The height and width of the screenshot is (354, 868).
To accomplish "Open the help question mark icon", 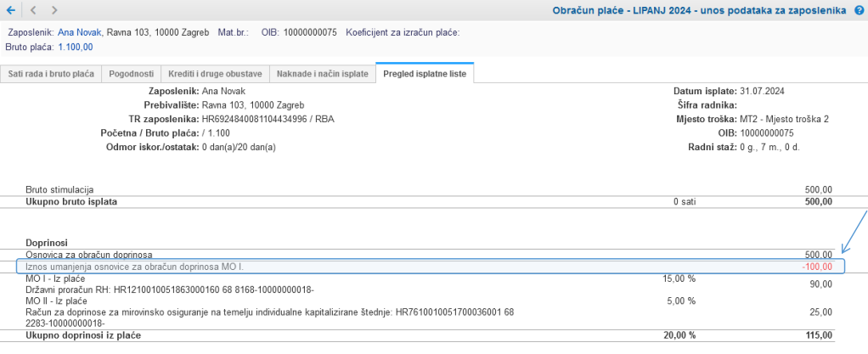I will tap(859, 10).
